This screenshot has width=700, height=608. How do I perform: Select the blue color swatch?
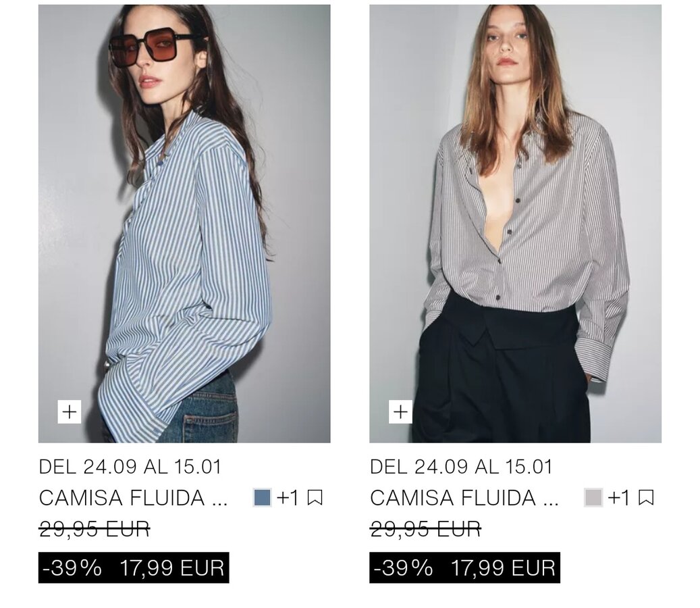[x=262, y=497]
